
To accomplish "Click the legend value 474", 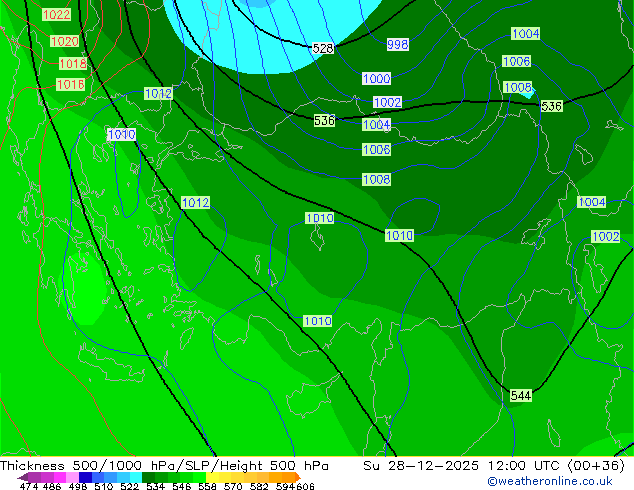I will point(29,486).
